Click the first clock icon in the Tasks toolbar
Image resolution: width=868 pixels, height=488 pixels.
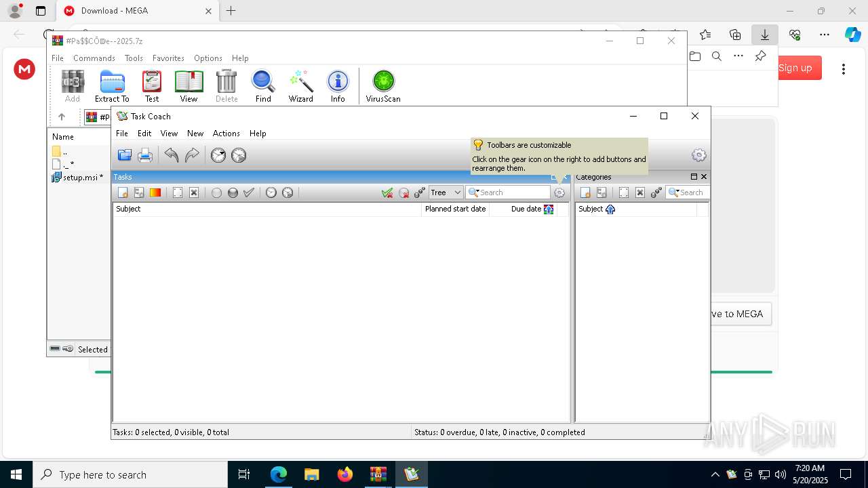(x=271, y=192)
